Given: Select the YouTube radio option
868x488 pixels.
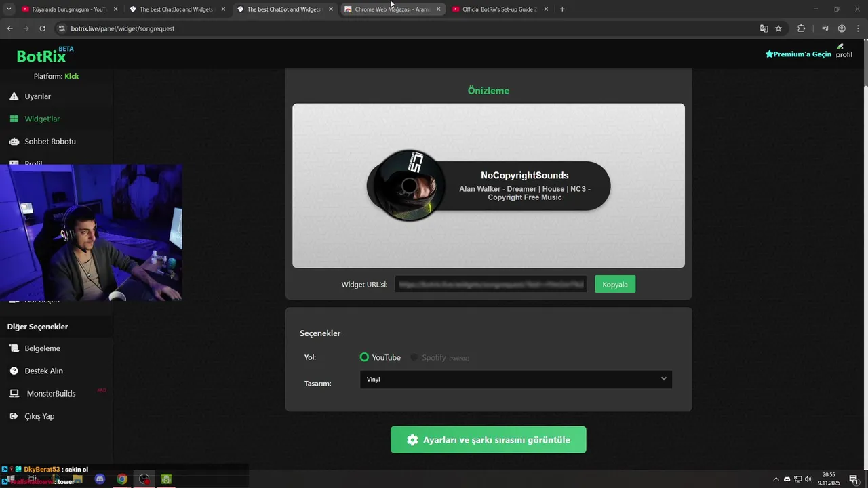Looking at the screenshot, I should pyautogui.click(x=364, y=357).
